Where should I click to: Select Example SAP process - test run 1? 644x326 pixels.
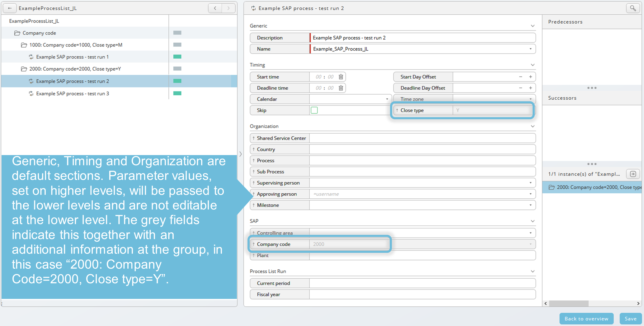coord(72,57)
